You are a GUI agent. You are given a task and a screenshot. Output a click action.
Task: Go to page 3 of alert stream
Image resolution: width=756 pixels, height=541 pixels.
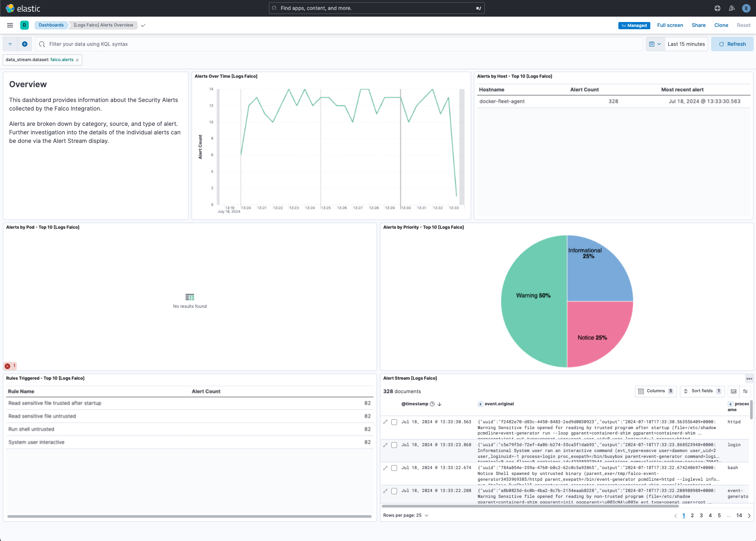click(701, 515)
